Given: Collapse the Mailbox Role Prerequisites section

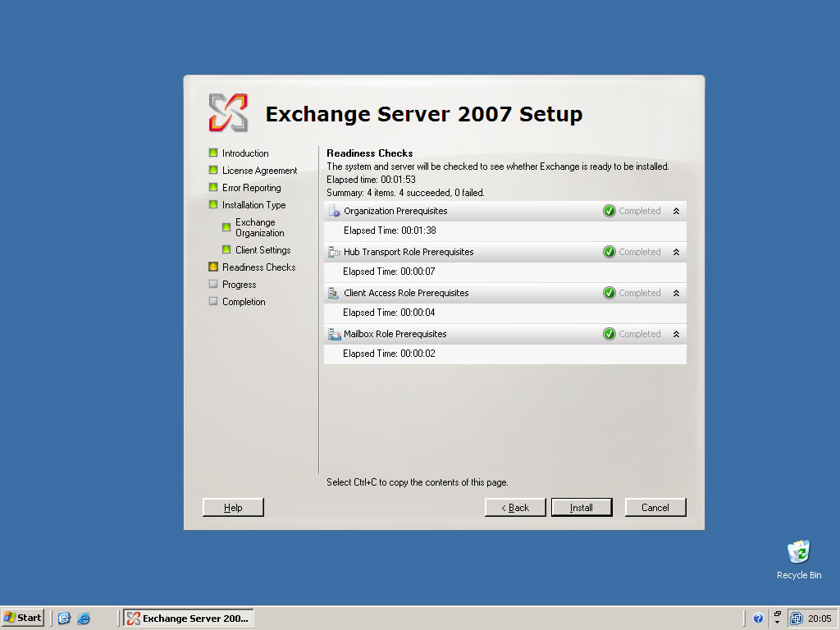Looking at the screenshot, I should click(676, 334).
